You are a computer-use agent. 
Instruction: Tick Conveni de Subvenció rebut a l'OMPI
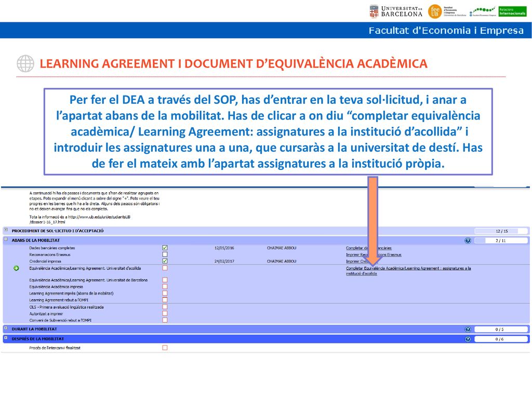tap(165, 320)
